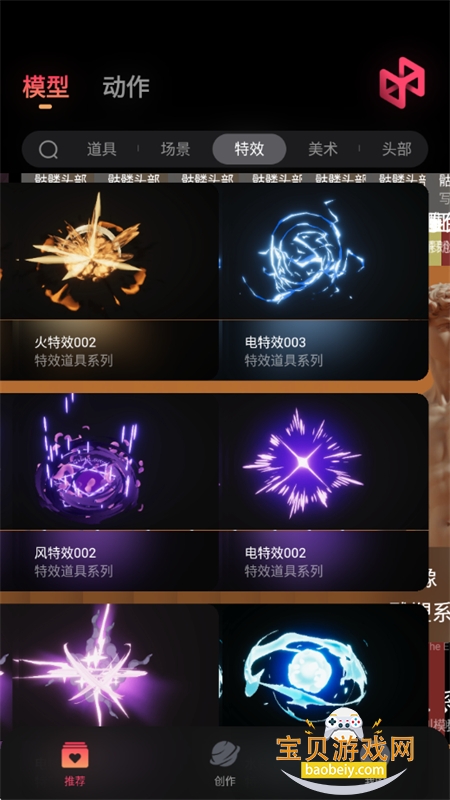
Task: Click the 火特效002 title label
Action: [x=65, y=342]
